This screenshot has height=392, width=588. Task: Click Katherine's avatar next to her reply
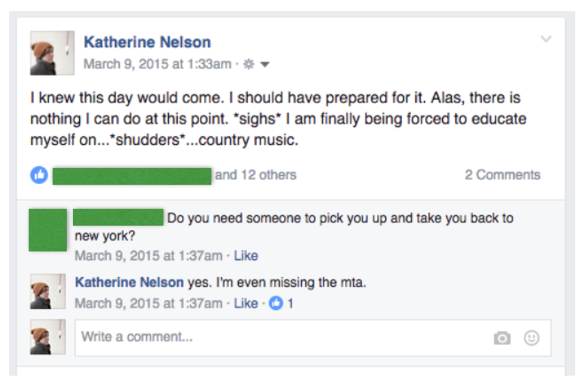[47, 292]
